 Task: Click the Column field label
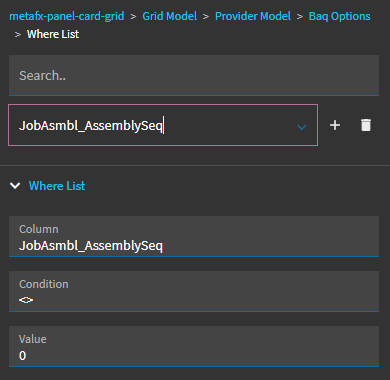tap(39, 229)
